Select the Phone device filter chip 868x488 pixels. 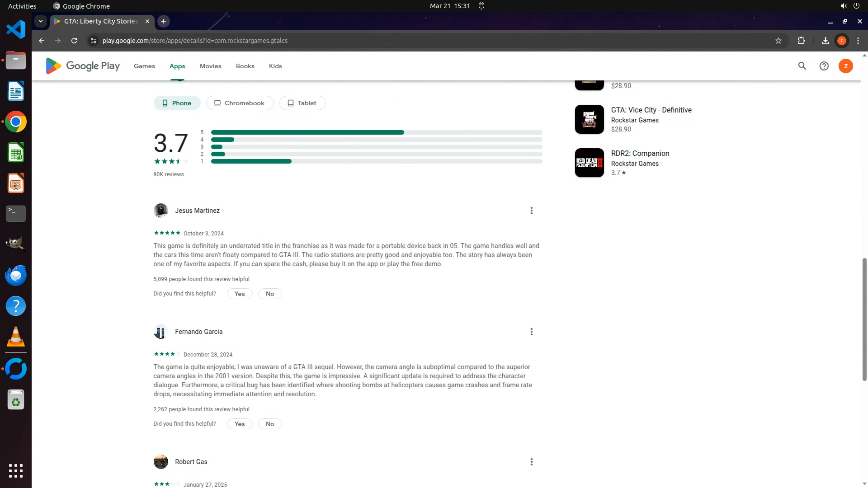click(177, 103)
